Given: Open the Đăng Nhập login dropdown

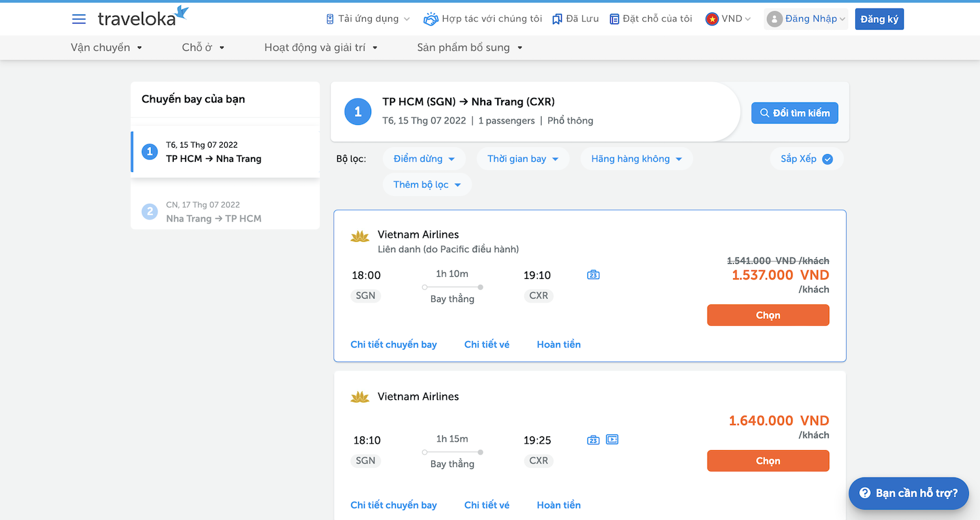Looking at the screenshot, I should click(806, 19).
